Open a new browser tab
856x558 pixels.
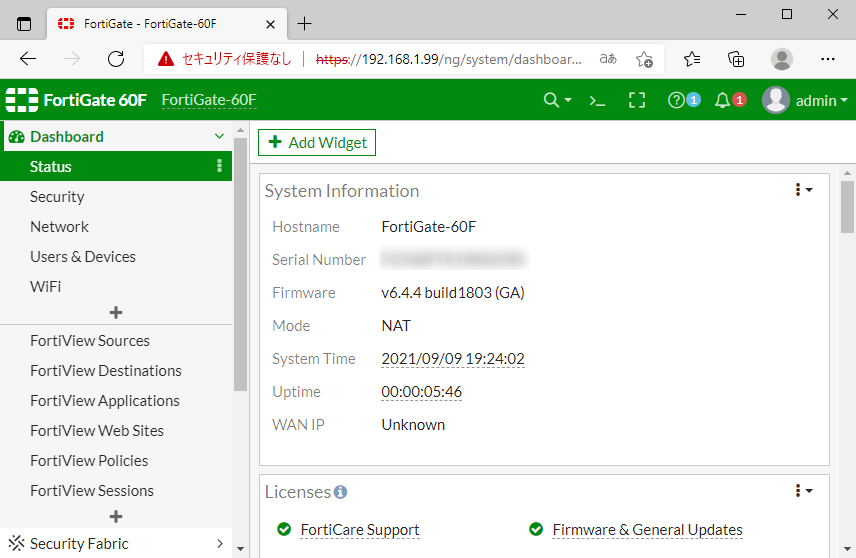[x=304, y=23]
